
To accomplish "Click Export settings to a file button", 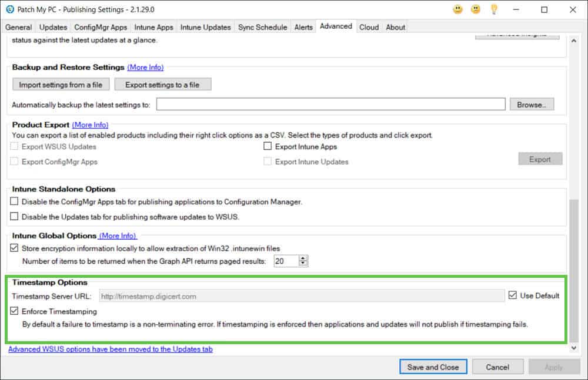I will click(x=162, y=85).
